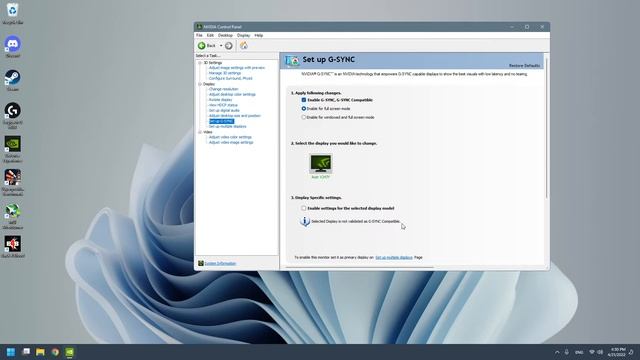Click the G-SYNC page header icon
The image size is (640, 360).
[x=292, y=60]
